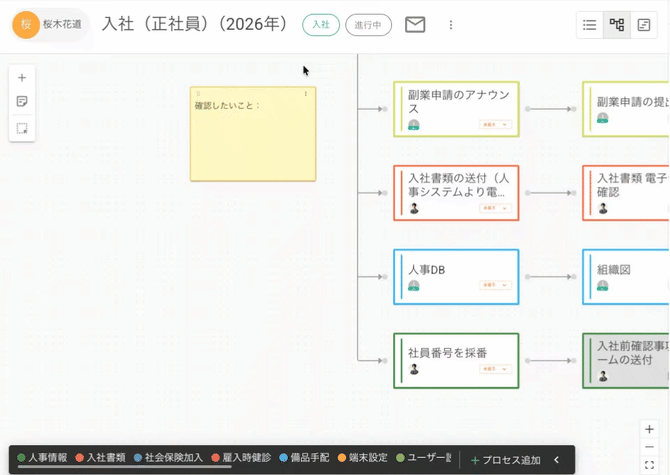
Task: Switch to list view icon
Action: pyautogui.click(x=590, y=25)
